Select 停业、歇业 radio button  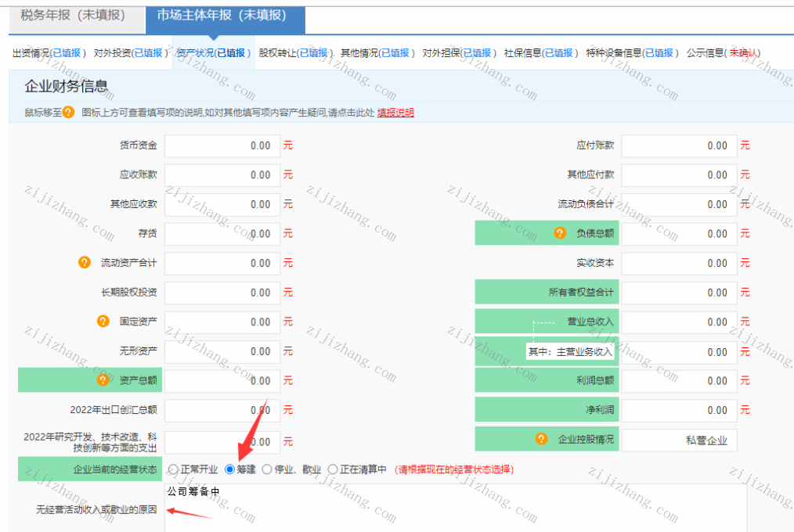(x=267, y=469)
